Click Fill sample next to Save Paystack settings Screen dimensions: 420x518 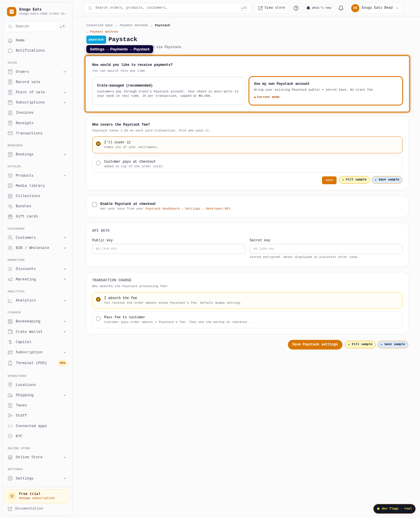pos(360,345)
